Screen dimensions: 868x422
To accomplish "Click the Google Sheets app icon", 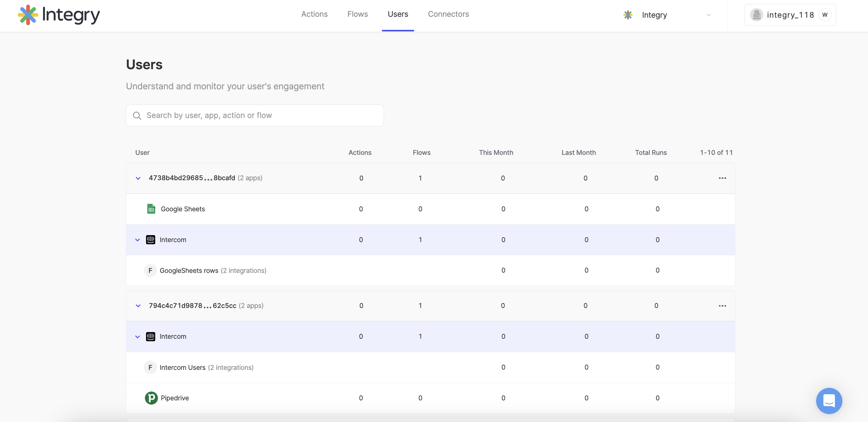I will click(151, 209).
